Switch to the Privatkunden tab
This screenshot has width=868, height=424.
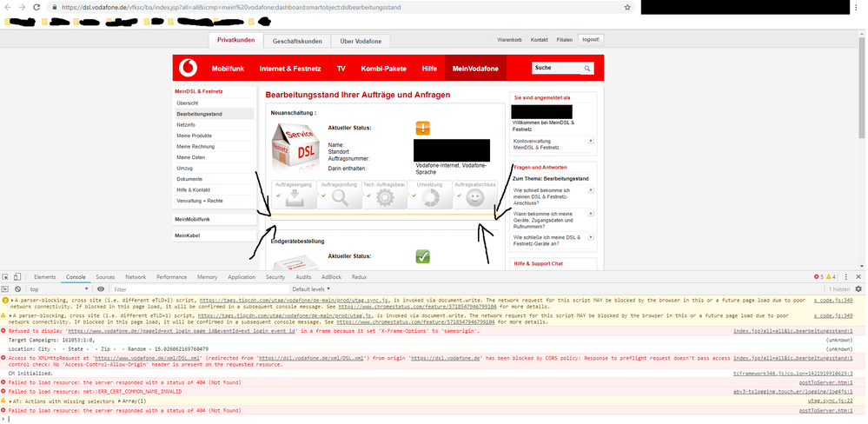click(235, 41)
